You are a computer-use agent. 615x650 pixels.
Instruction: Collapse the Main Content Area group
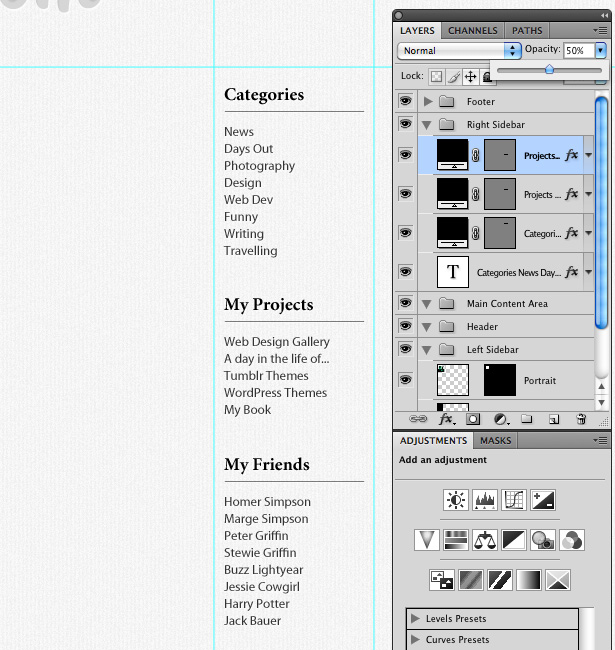coord(426,304)
